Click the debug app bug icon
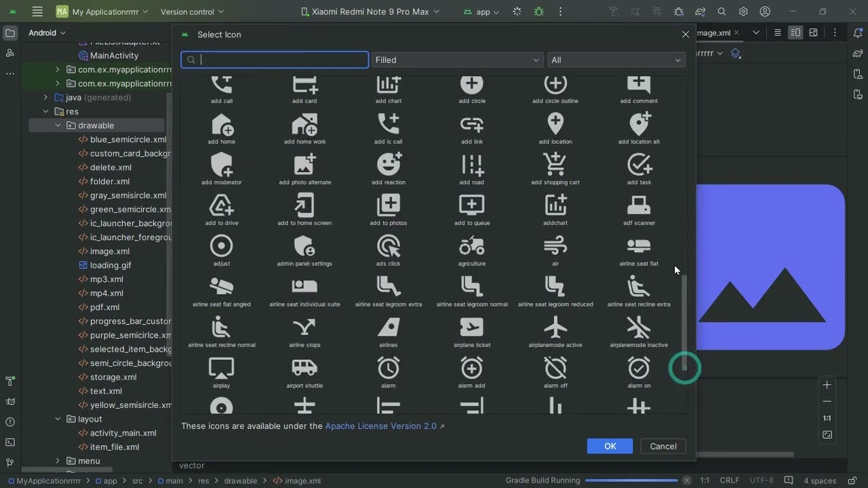 tap(538, 12)
